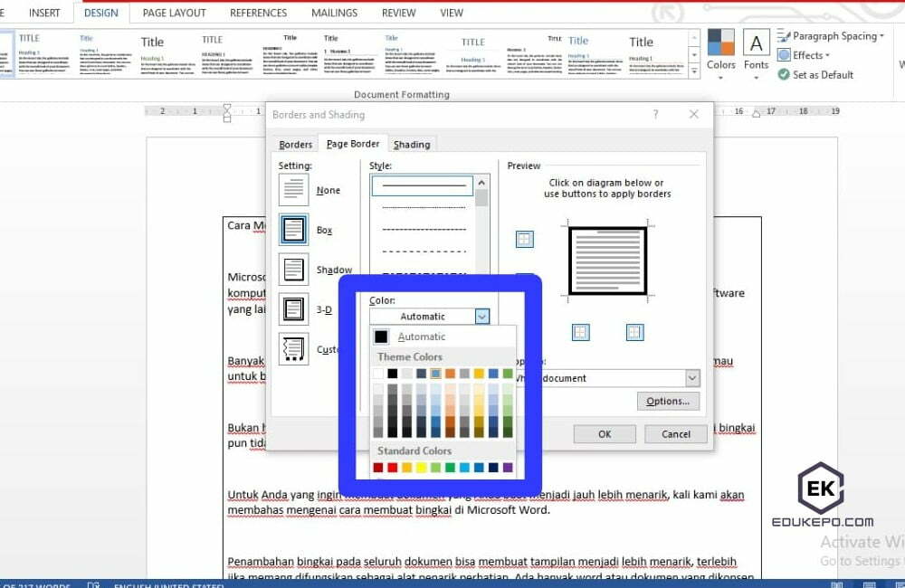Viewport: 905px width, 588px height.
Task: Click the Options button
Action: click(668, 401)
